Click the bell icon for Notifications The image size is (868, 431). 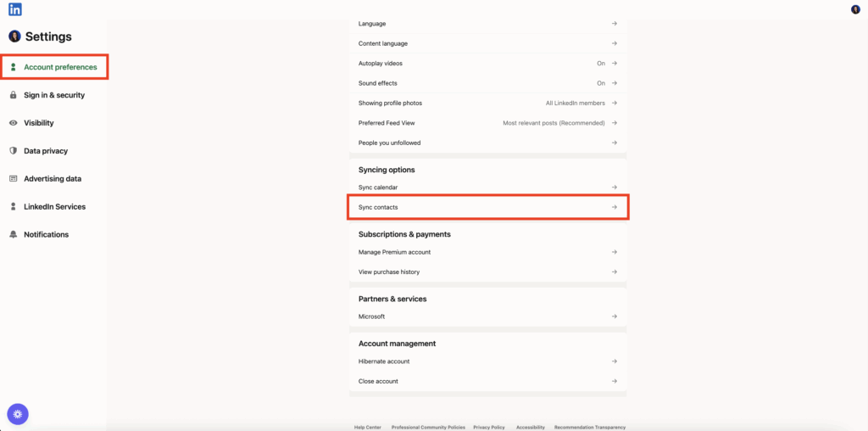(x=14, y=234)
